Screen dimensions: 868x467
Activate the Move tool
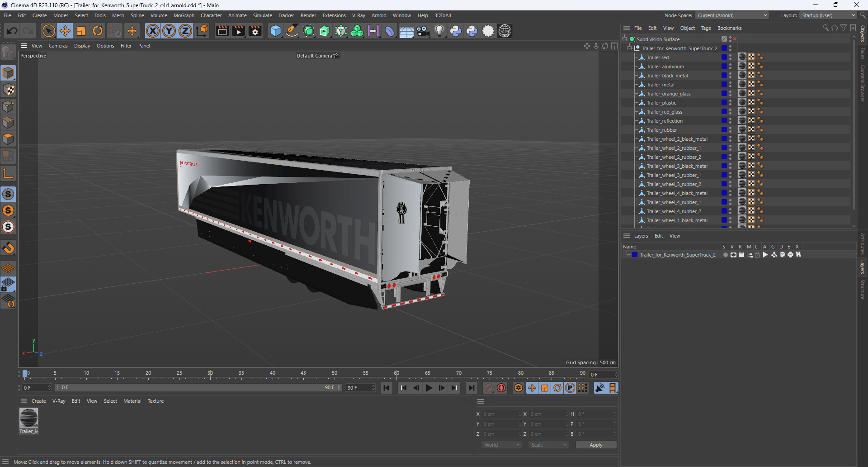(x=65, y=31)
